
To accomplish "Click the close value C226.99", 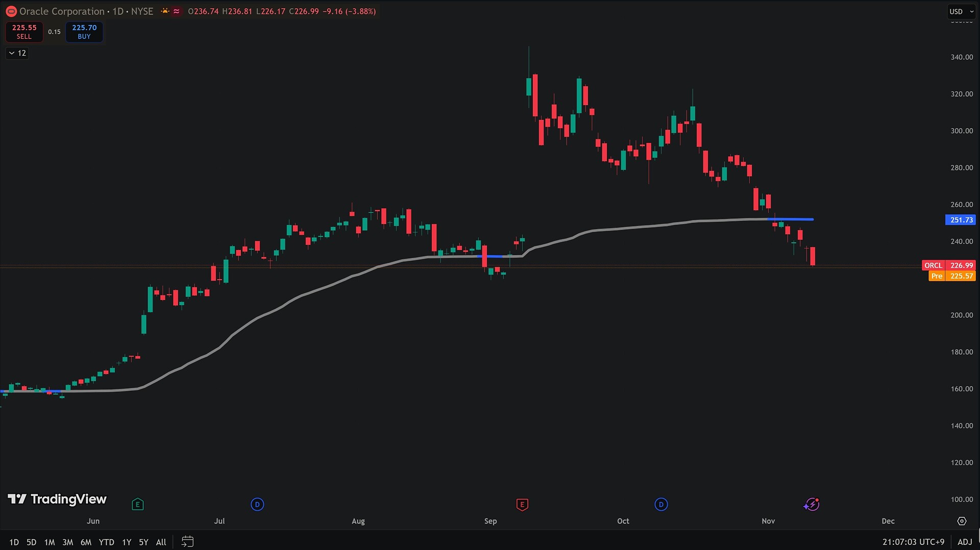I will 304,11.
